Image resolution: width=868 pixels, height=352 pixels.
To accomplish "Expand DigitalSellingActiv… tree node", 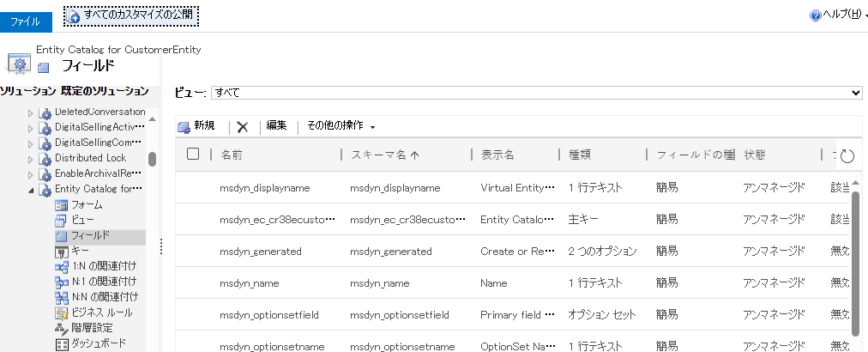I will (x=30, y=128).
